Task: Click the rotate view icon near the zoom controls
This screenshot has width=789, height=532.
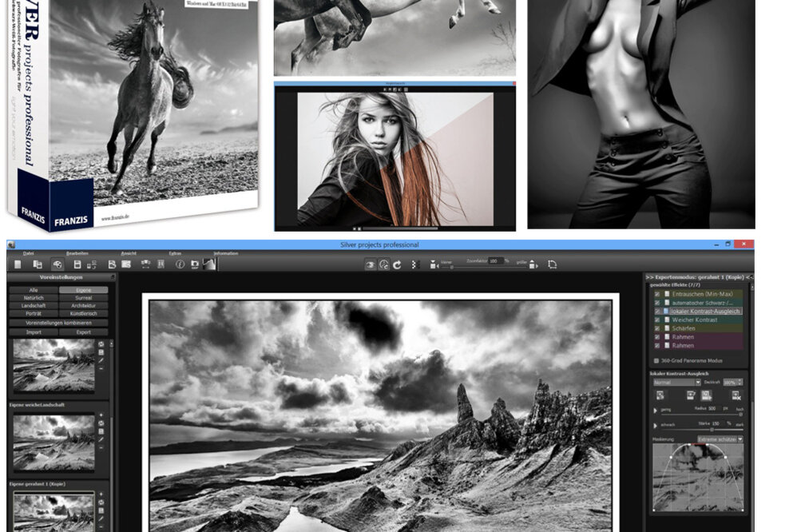Action: (x=397, y=264)
